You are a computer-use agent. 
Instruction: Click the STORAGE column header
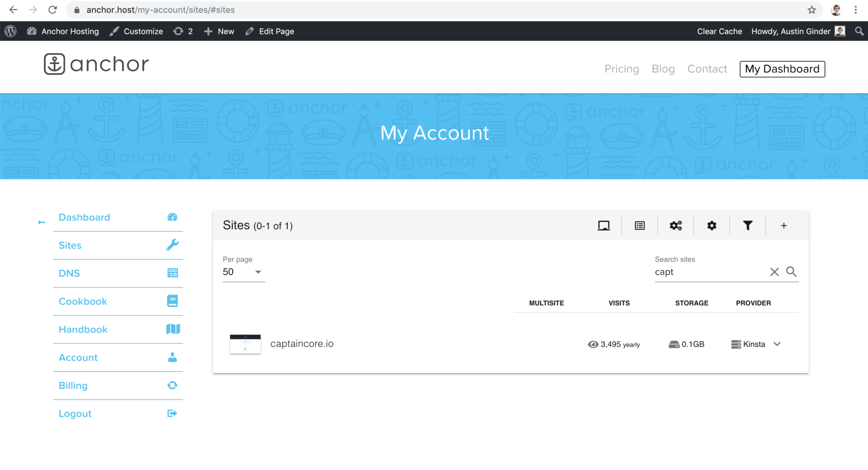tap(692, 303)
